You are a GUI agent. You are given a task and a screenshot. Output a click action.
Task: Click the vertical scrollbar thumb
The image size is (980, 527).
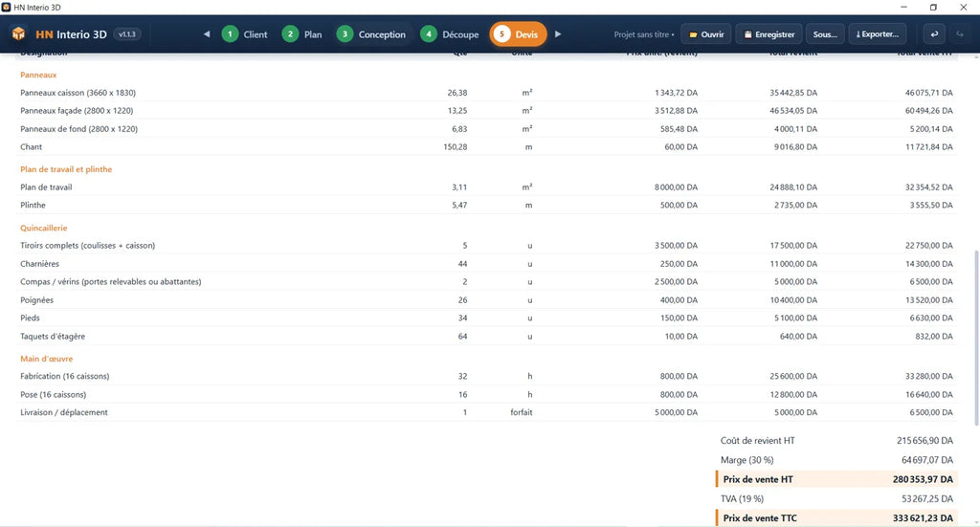[x=976, y=338]
